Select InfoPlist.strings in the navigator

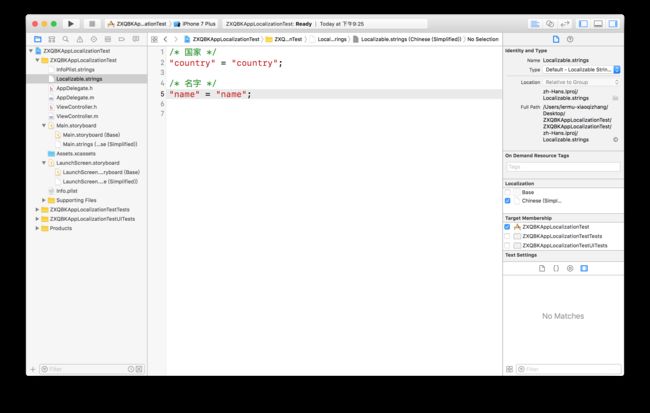click(75, 70)
